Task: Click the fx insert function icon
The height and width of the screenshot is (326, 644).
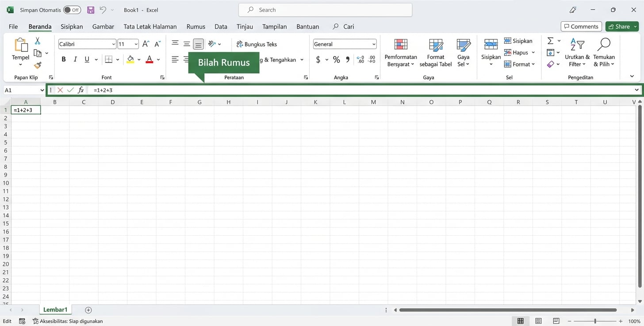Action: 81,90
